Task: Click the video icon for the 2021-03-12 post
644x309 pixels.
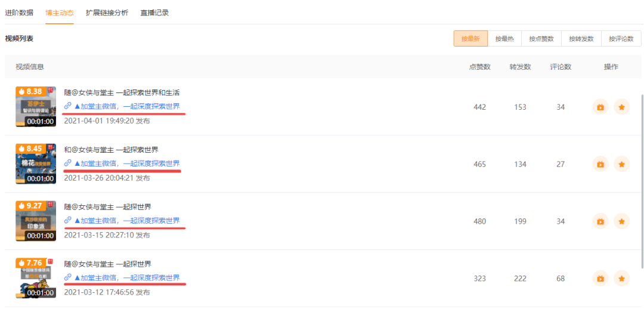Action: point(600,279)
